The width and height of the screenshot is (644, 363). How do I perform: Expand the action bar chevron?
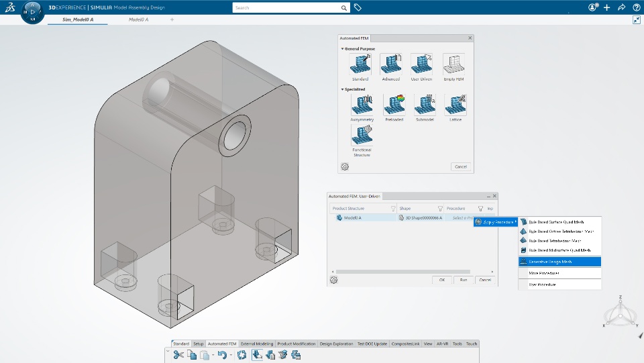[168, 351]
